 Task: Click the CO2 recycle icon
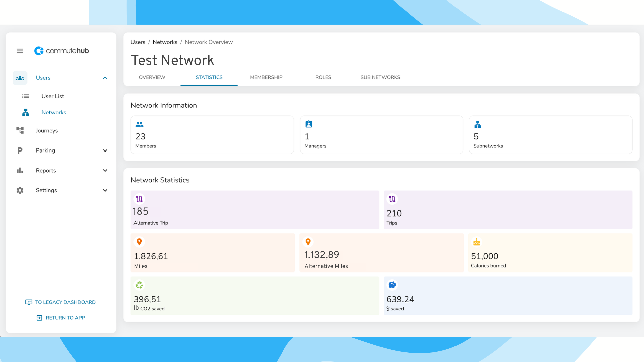(x=139, y=285)
